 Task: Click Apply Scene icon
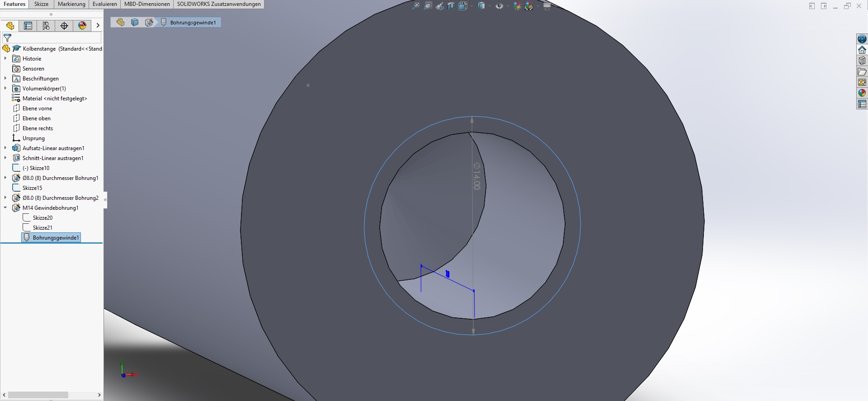[529, 6]
